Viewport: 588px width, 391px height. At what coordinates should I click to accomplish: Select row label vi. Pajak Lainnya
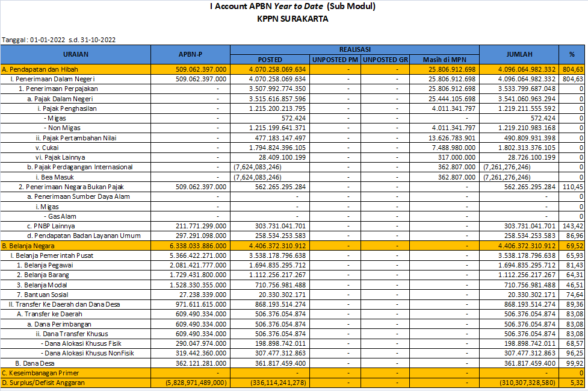[60, 158]
